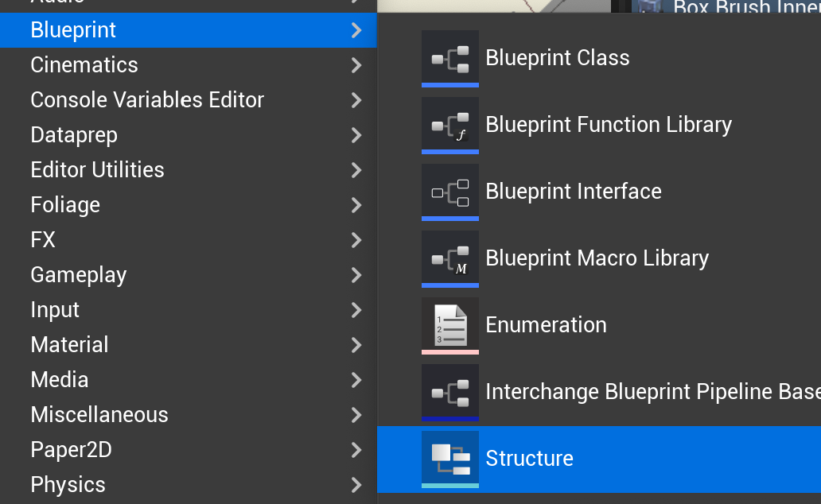Open the Dataprep menu entry
The image size is (821, 504).
tap(74, 135)
